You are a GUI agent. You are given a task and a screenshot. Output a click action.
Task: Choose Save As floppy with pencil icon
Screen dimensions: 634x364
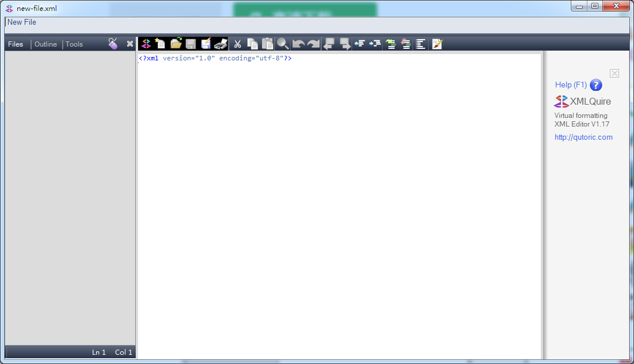206,44
